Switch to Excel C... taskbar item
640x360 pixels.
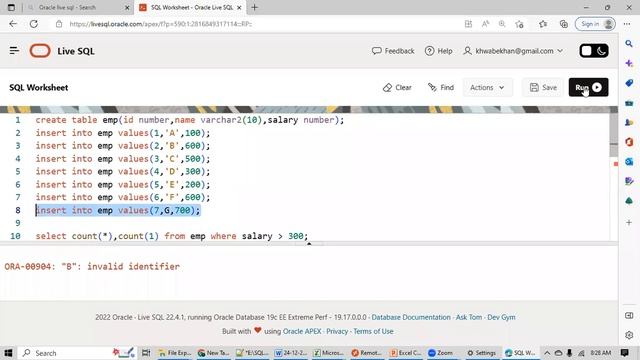tap(405, 353)
